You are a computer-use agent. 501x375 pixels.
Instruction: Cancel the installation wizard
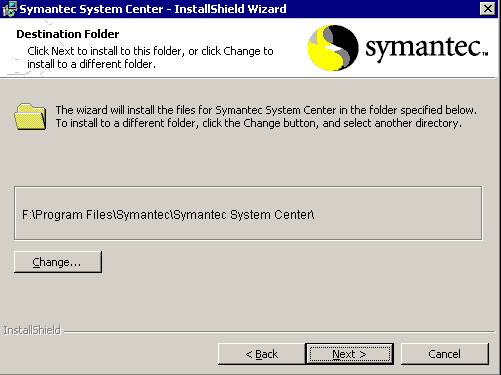[x=445, y=354]
